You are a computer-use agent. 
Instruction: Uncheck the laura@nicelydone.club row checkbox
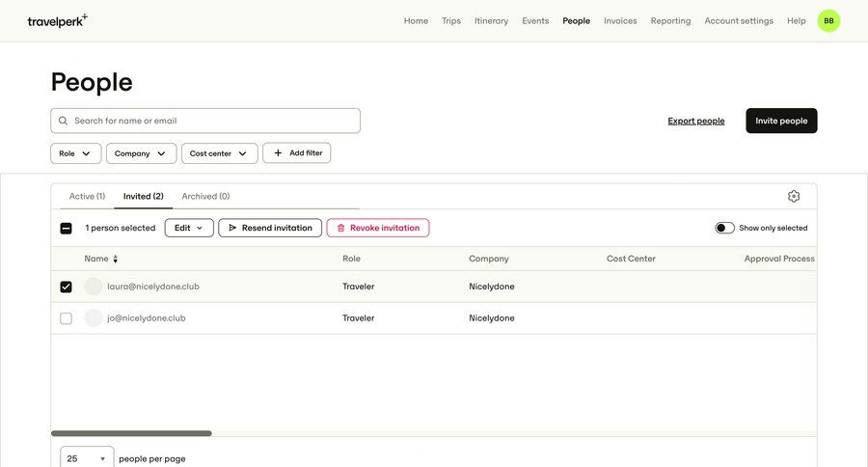66,287
